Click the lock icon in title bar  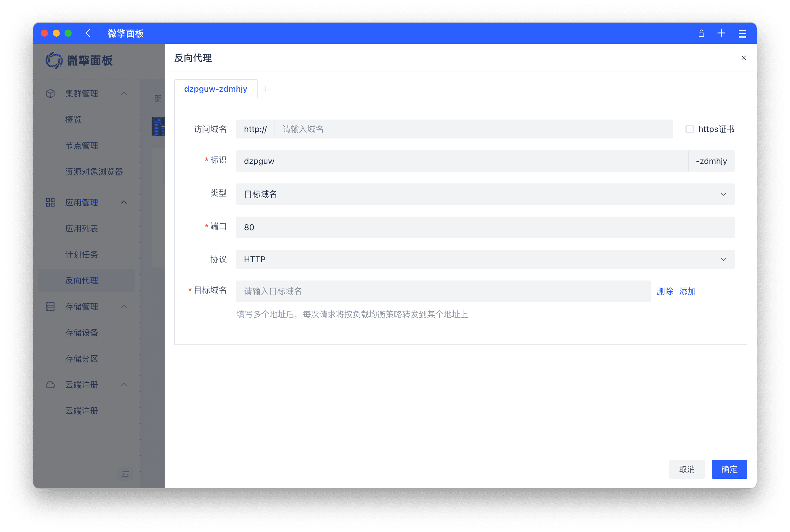[x=701, y=33]
